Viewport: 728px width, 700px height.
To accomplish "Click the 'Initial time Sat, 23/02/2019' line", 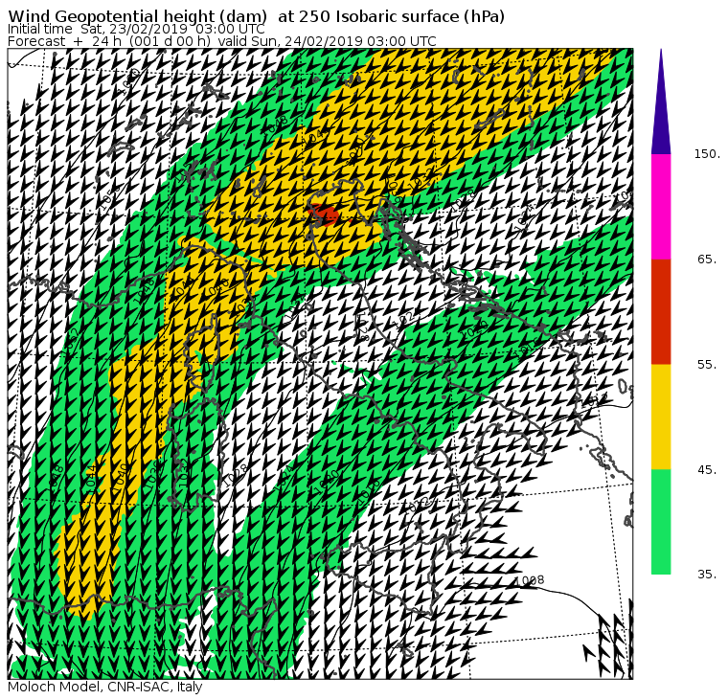I will point(136,30).
